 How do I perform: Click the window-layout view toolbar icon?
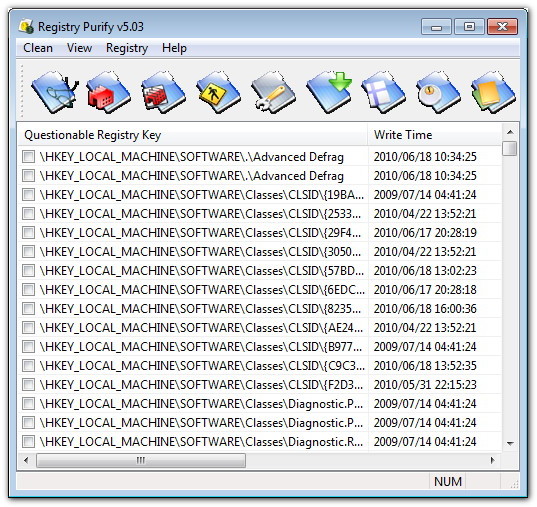383,92
